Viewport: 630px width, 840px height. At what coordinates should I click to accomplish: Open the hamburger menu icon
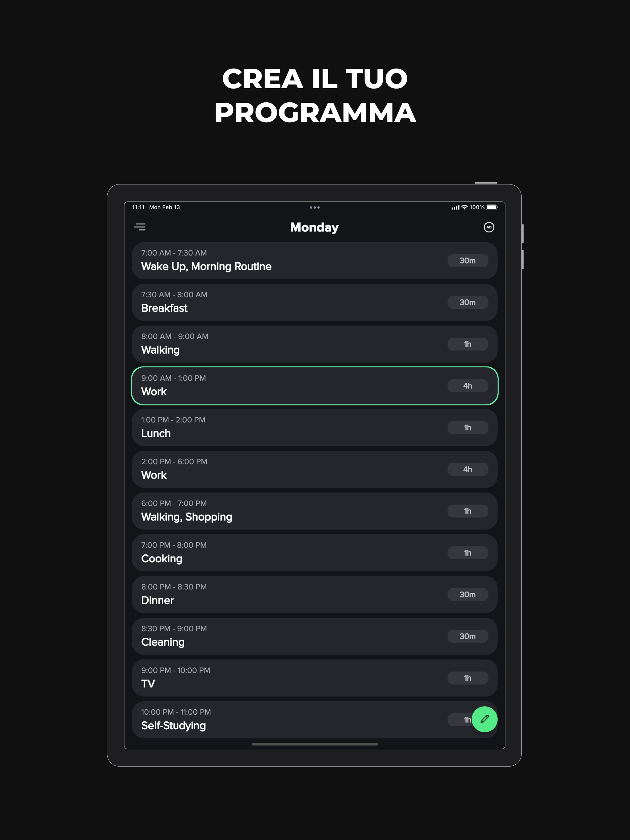click(139, 227)
